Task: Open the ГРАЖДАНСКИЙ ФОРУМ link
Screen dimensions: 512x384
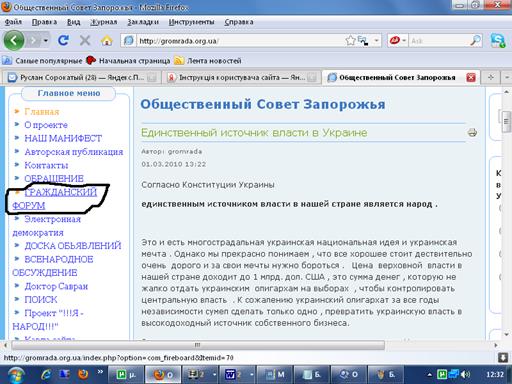Action: [x=55, y=199]
